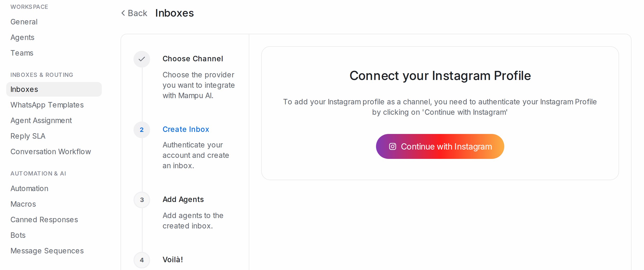This screenshot has height=270, width=644.
Task: Open WhatsApp Templates settings
Action: pos(54,105)
